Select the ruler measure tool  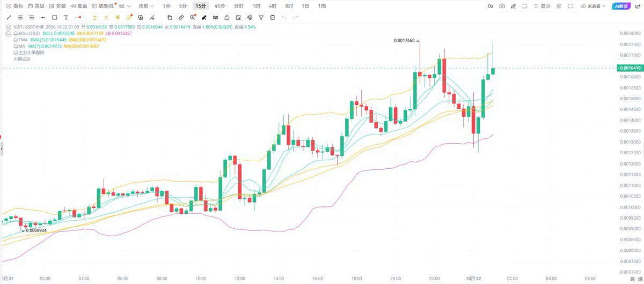(181, 18)
